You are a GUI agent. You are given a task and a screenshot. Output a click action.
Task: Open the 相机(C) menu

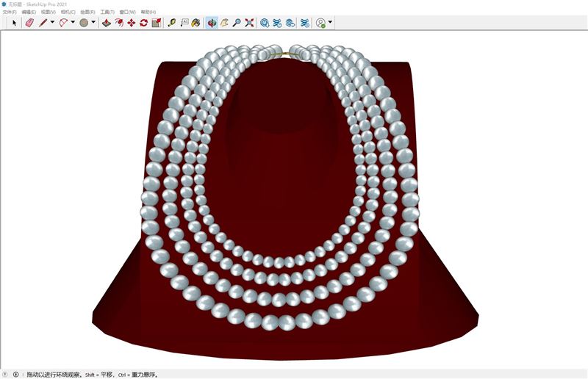68,12
